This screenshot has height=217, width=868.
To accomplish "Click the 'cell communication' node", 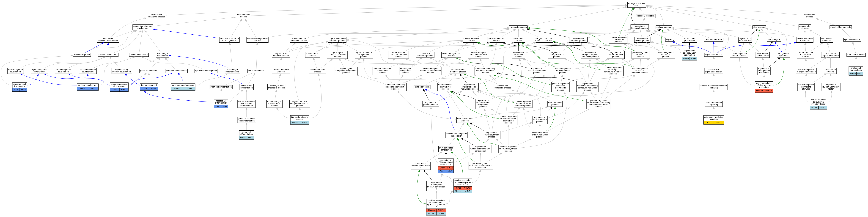I will tap(713, 39).
